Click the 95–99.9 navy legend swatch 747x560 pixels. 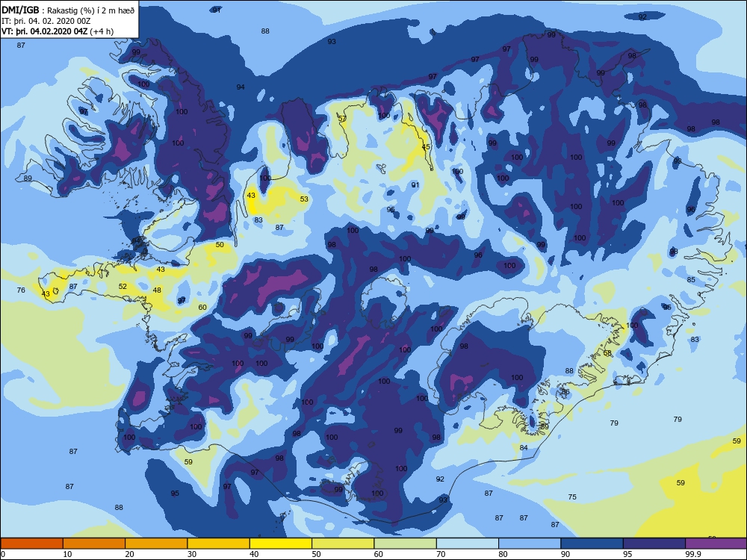coord(654,544)
